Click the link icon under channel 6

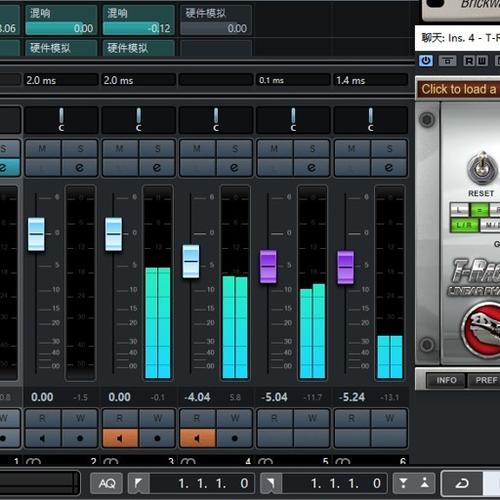click(x=343, y=461)
